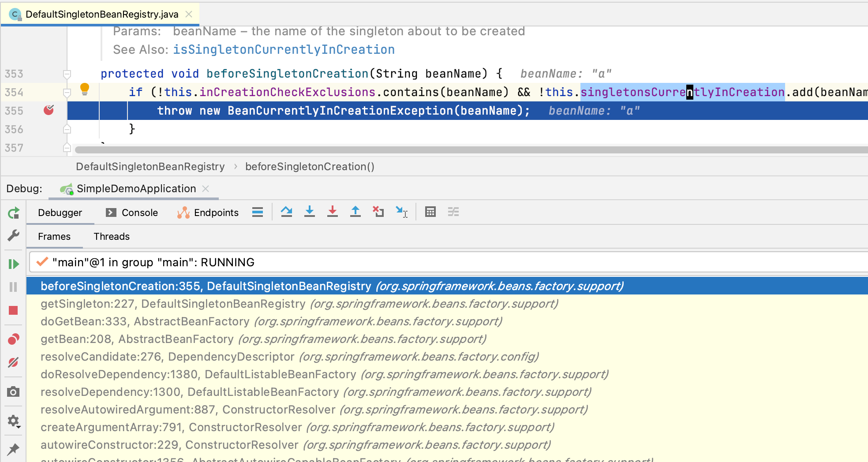Click the Step Out icon
The height and width of the screenshot is (462, 868).
(x=355, y=212)
